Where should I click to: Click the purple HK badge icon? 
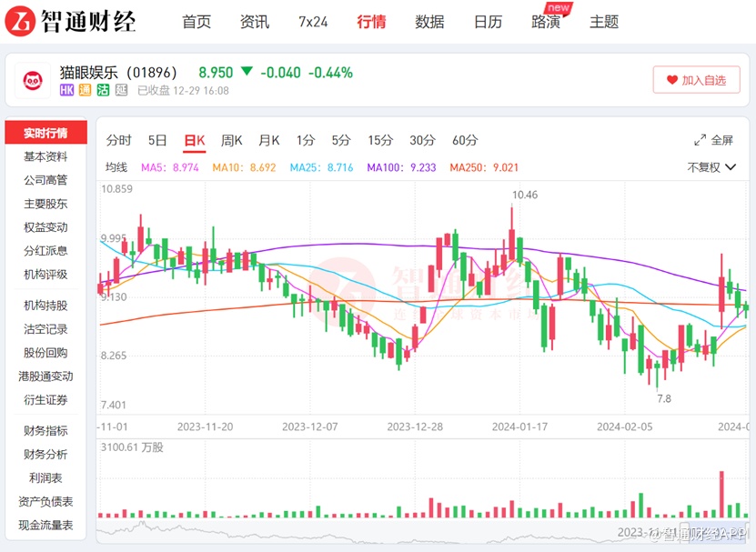point(66,90)
